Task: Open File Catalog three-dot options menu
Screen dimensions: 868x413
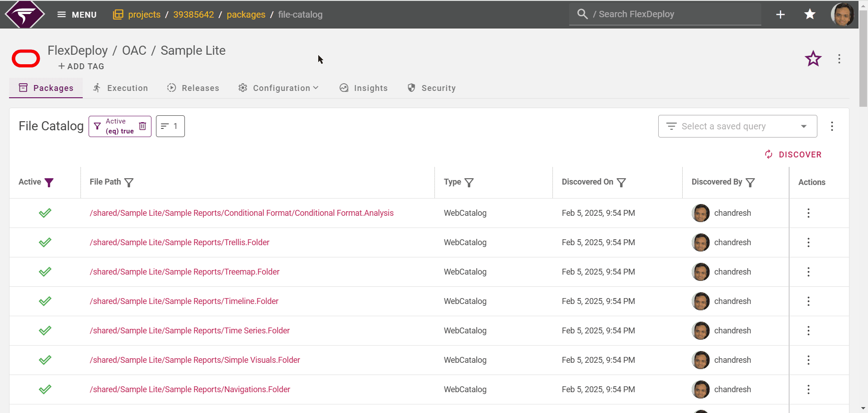Action: (832, 126)
